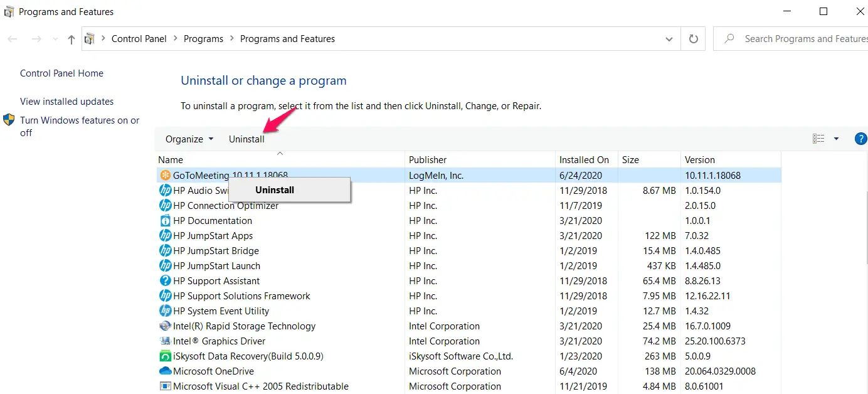
Task: Click the HP JumpStart Apps icon
Action: coord(166,235)
